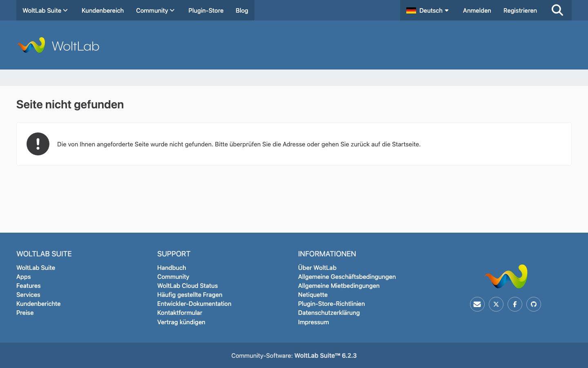Click the Registrieren link

coord(520,10)
